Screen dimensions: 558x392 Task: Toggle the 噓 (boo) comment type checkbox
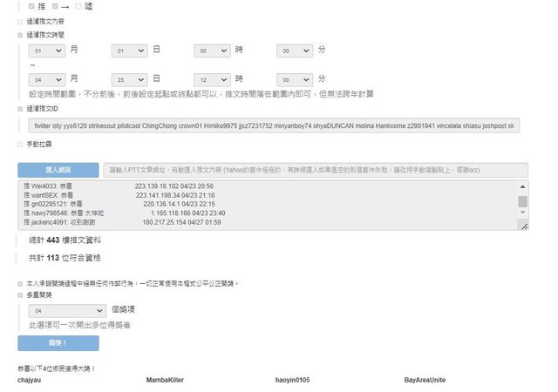pos(78,6)
